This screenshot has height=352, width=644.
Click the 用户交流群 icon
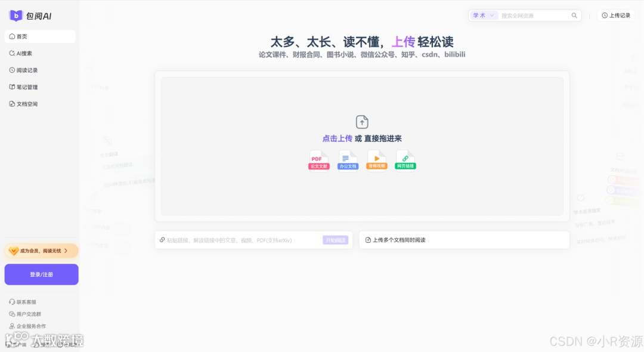[x=13, y=314]
